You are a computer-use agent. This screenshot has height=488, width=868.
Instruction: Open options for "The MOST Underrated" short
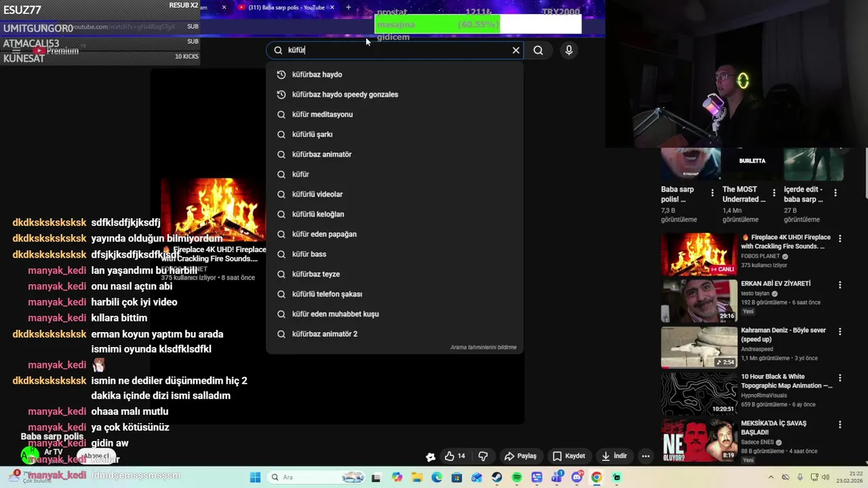(774, 193)
